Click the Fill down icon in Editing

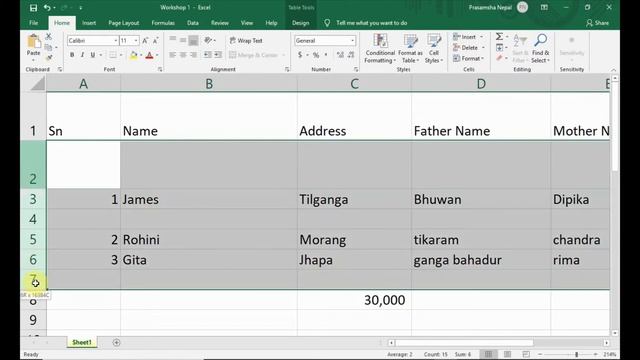click(499, 48)
